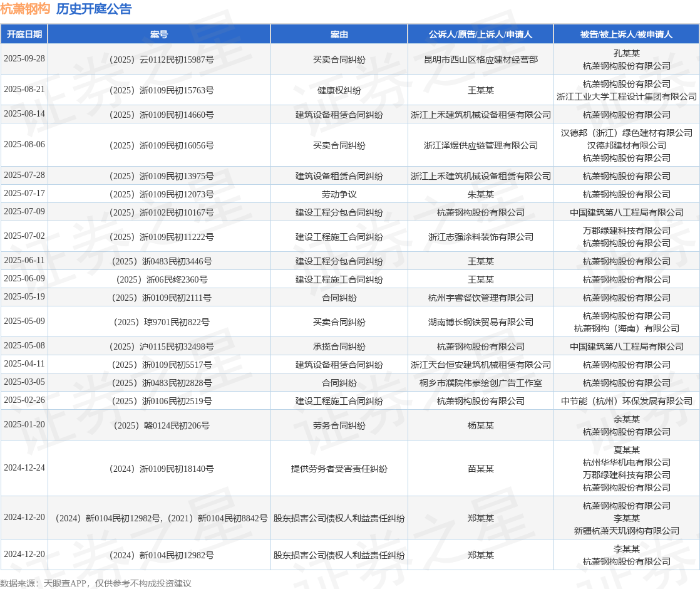This screenshot has width=700, height=589.
Task: Select the cell containing '(2021)新0104民初8842号'
Action: [x=159, y=518]
